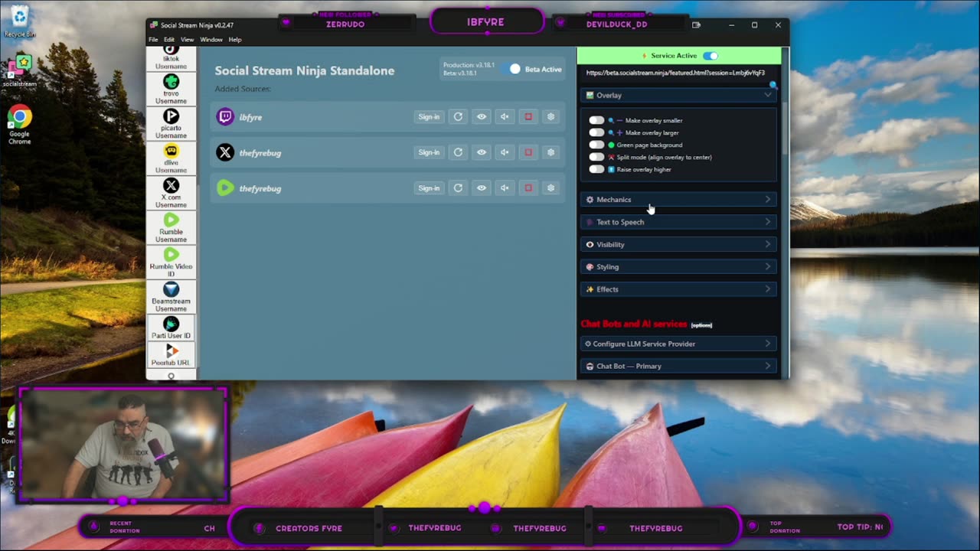Add a Parti User ID source
The width and height of the screenshot is (980, 551).
(171, 328)
